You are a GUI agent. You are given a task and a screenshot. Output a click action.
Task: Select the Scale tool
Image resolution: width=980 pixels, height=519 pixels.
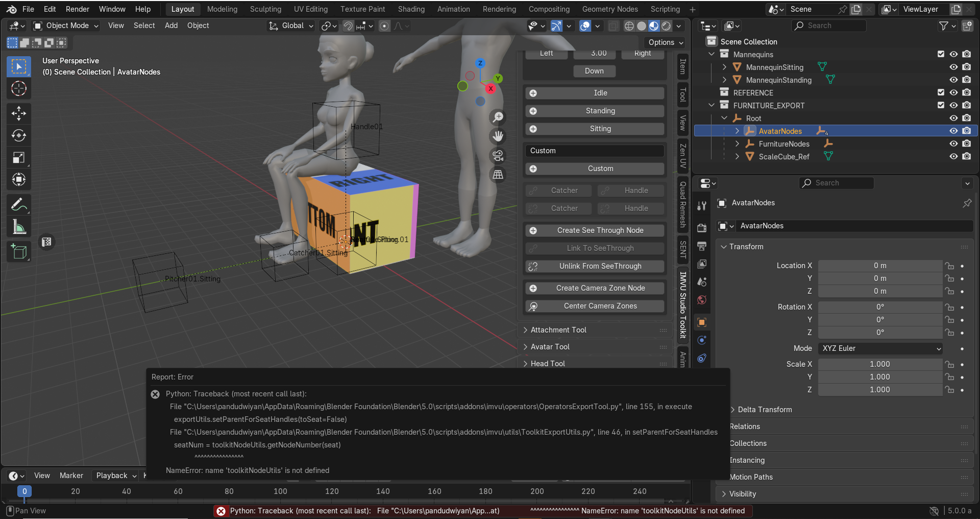(x=19, y=157)
